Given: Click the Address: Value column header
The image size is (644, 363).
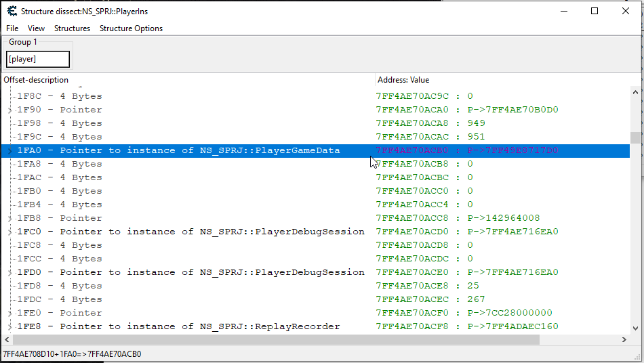Looking at the screenshot, I should 403,80.
